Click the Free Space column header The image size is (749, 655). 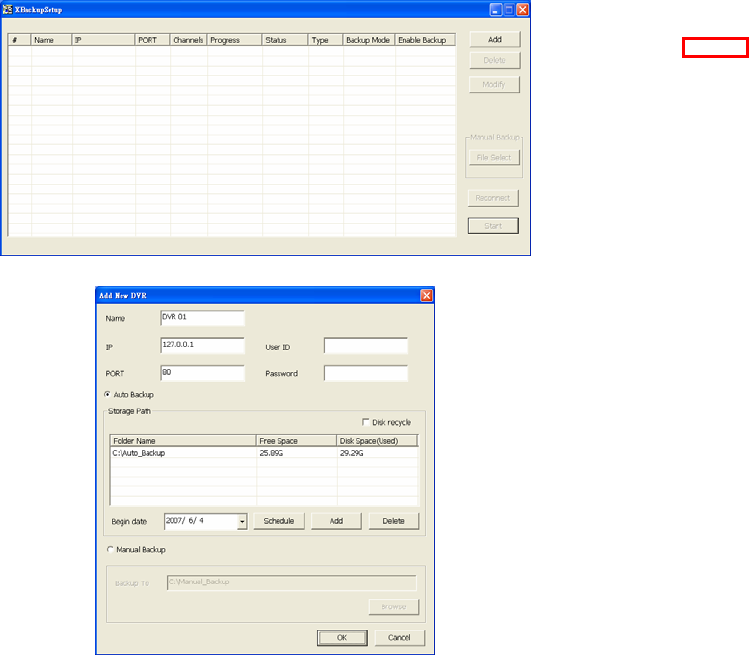pyautogui.click(x=296, y=440)
